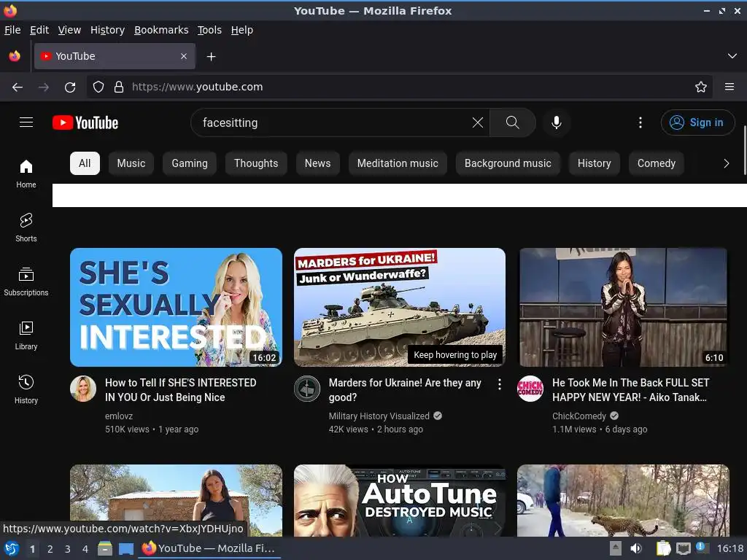Go back with browser back arrow

click(18, 87)
